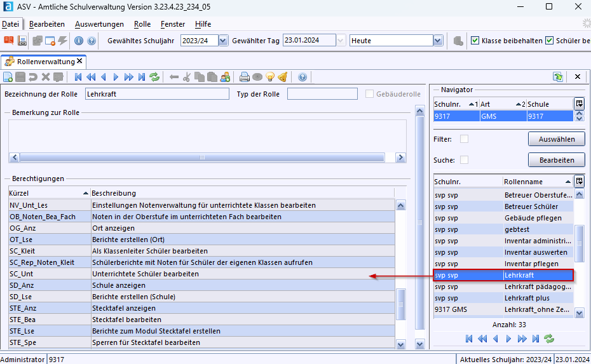This screenshot has height=364, width=591.
Task: Click the Bemerkung zur Rolle horizontal scrollbar
Action: tap(202, 157)
